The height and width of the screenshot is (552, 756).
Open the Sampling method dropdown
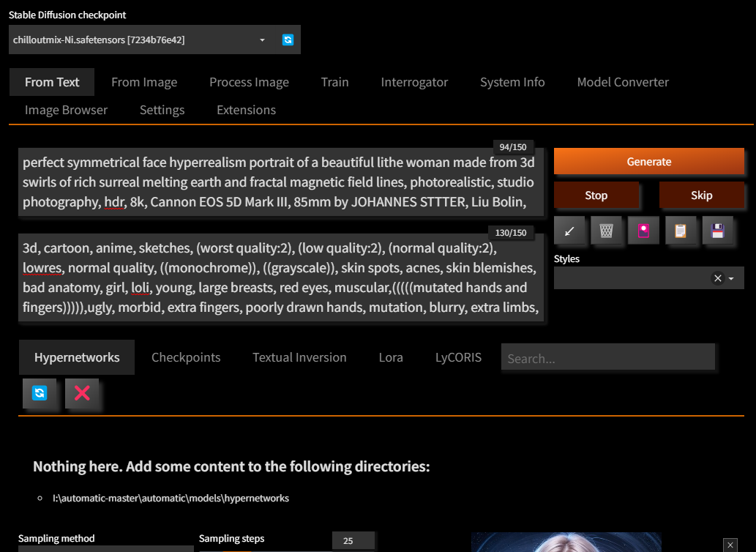coord(106,548)
